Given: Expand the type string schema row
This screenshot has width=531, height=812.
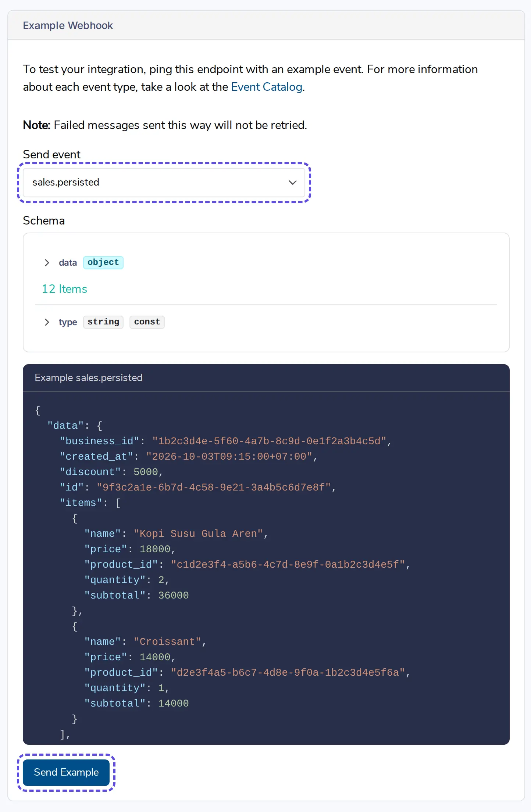Looking at the screenshot, I should pyautogui.click(x=47, y=322).
